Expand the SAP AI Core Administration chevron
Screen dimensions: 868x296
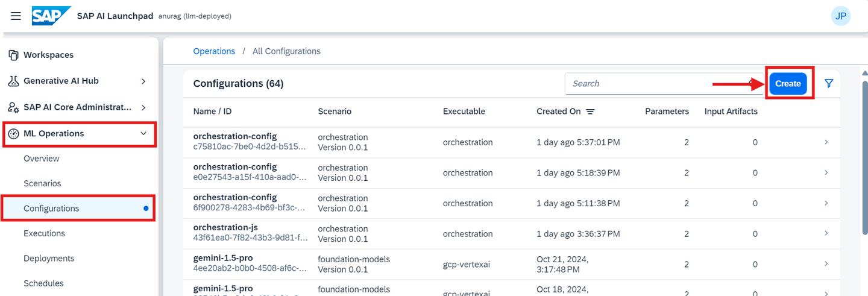click(x=143, y=107)
